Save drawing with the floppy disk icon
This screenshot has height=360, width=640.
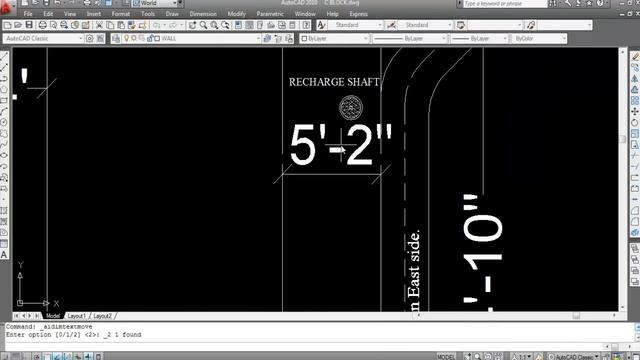pyautogui.click(x=29, y=25)
